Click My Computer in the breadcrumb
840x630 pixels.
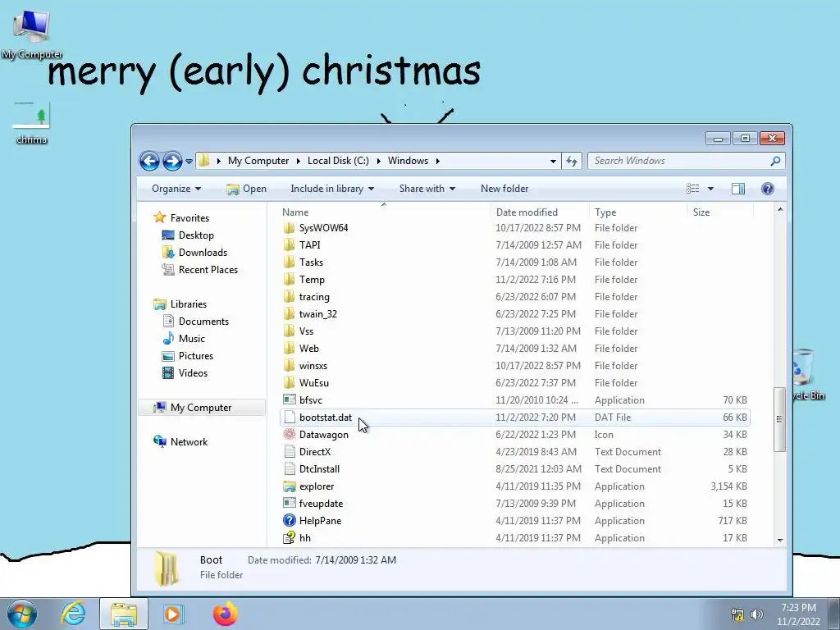click(258, 161)
